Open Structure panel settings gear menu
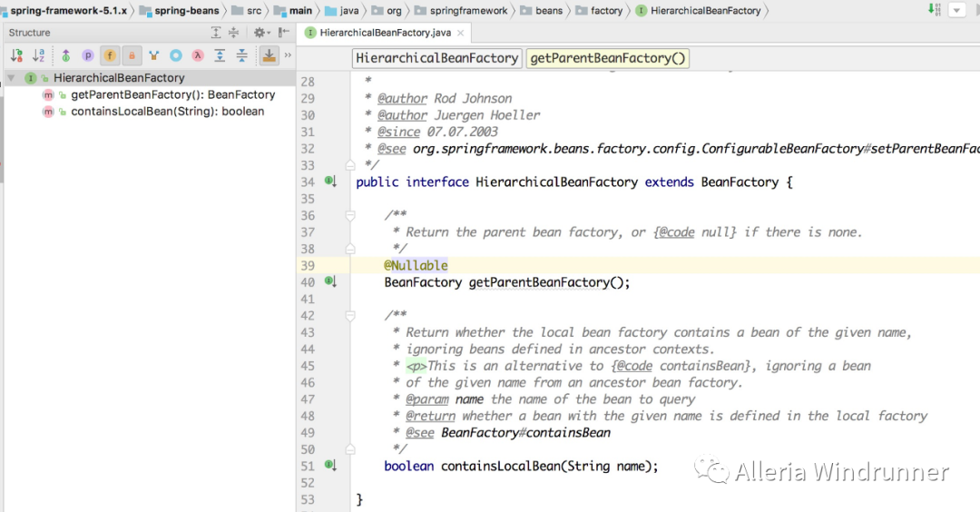 tap(260, 33)
